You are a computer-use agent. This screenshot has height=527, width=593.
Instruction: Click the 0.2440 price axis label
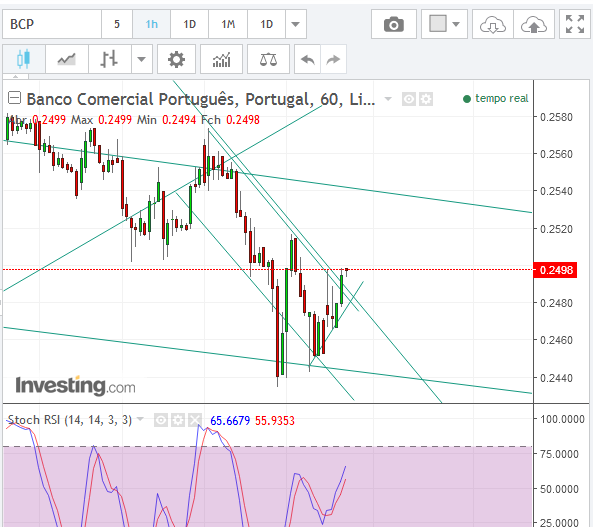556,378
